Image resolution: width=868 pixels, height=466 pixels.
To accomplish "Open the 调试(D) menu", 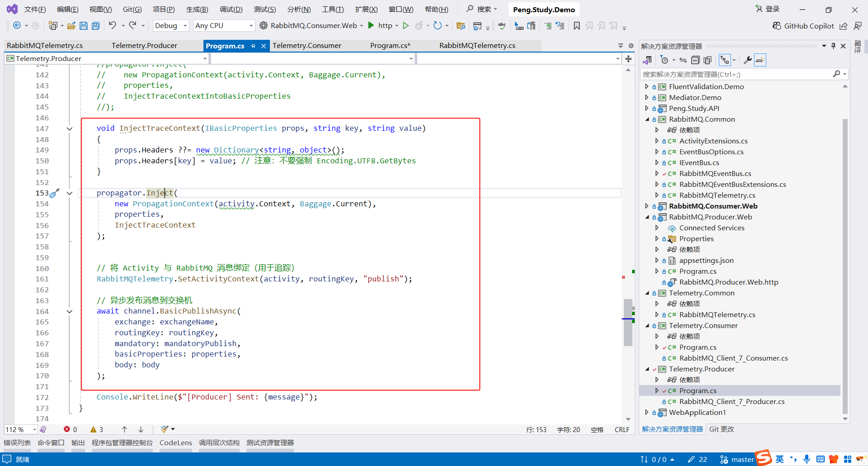I will pos(231,10).
